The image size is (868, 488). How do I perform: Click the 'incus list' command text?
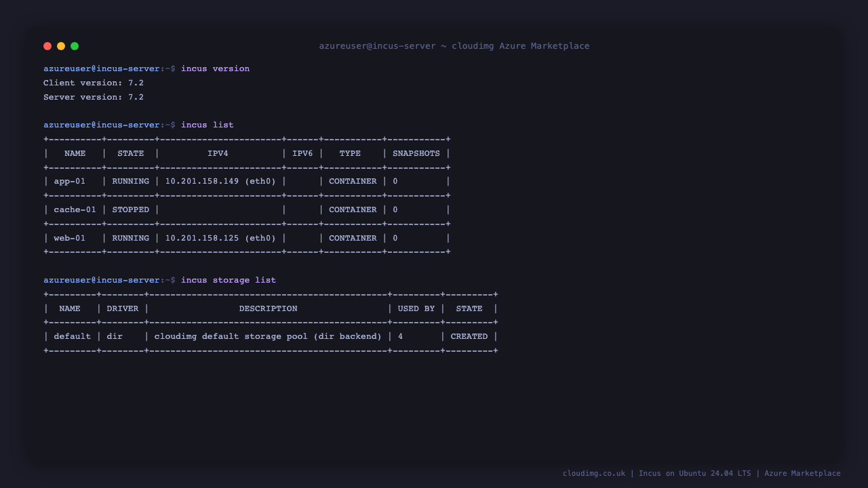(x=208, y=125)
